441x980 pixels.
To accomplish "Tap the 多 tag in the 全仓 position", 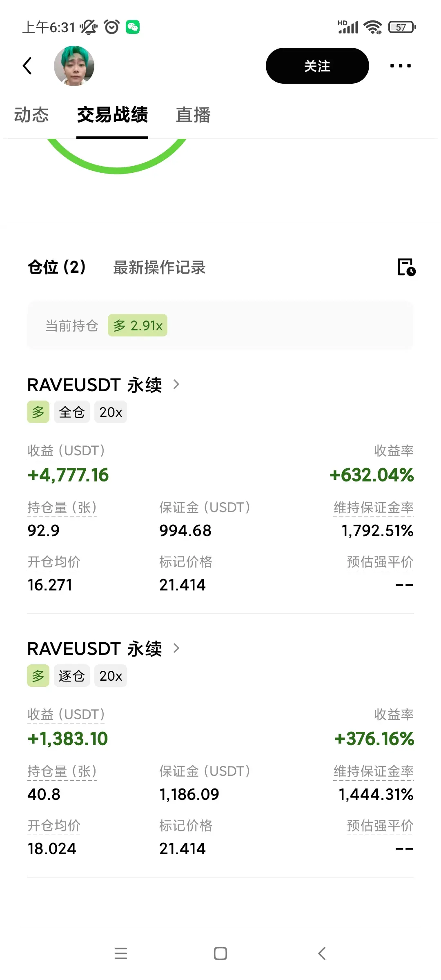I will click(38, 412).
